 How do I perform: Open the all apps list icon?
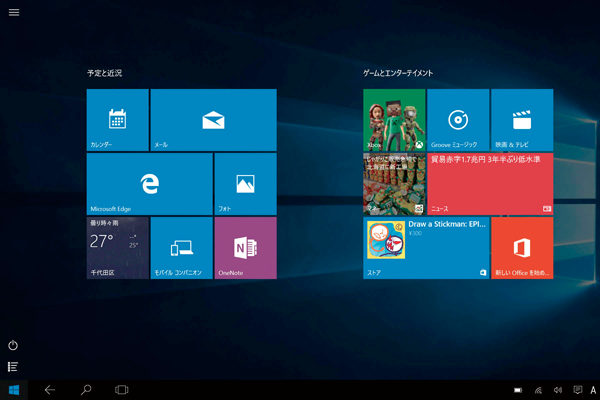point(13,367)
